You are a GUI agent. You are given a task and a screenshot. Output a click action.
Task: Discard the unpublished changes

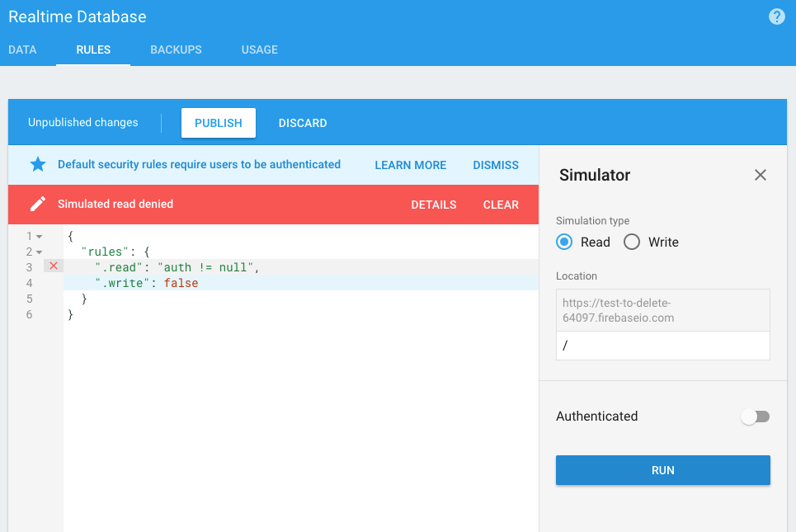pos(303,123)
